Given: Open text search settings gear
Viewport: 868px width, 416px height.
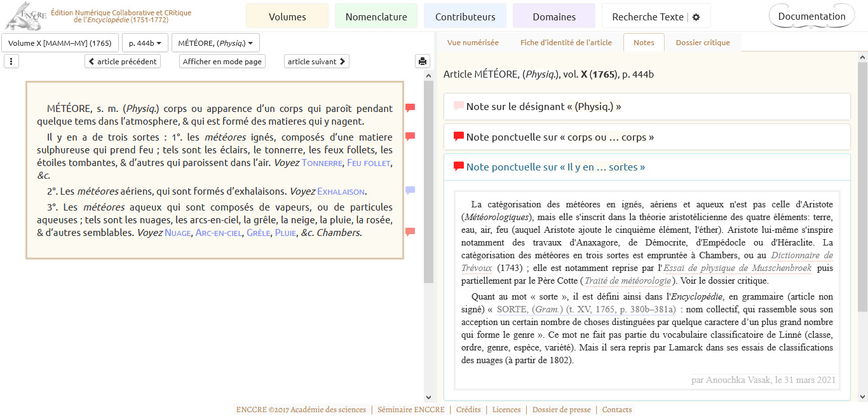Looking at the screenshot, I should pos(696,17).
